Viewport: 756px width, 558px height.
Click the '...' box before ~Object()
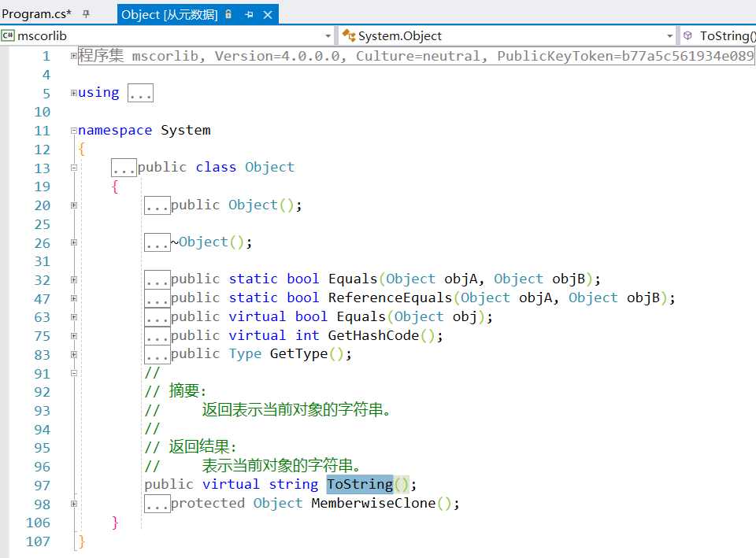[x=157, y=242]
